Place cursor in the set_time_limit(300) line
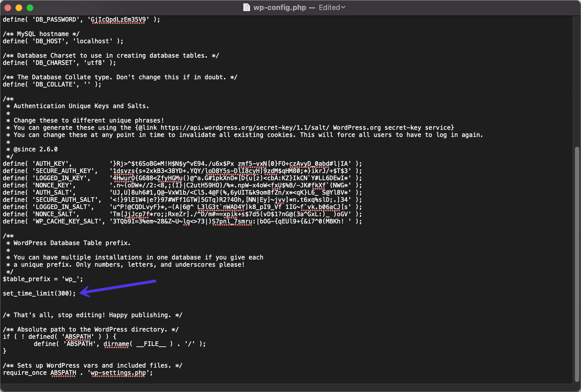 click(x=39, y=293)
